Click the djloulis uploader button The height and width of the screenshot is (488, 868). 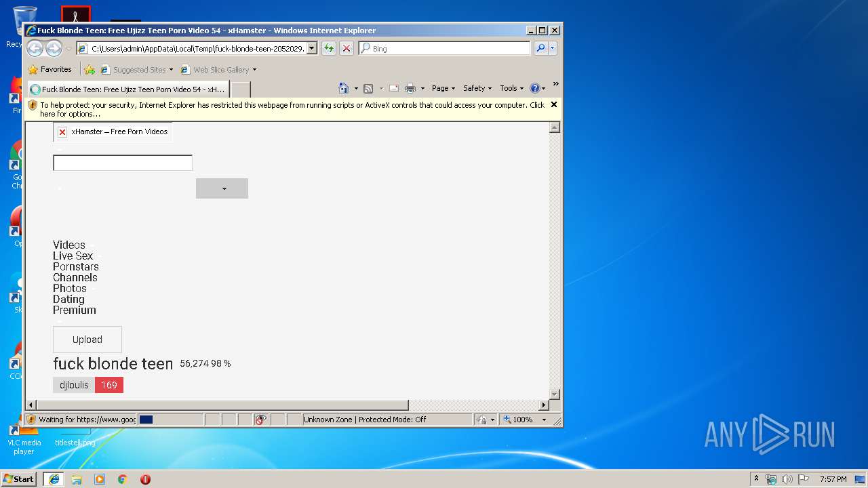click(74, 385)
